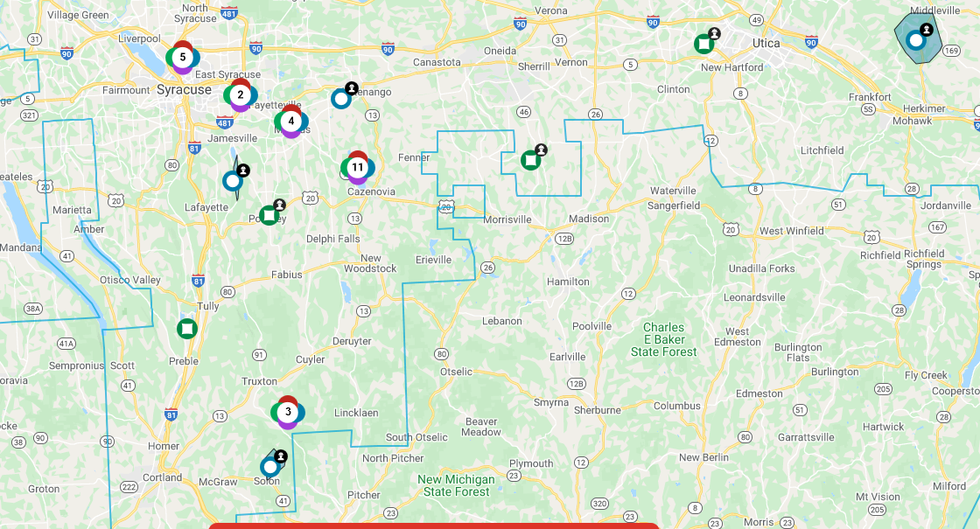Select the Charles E Baker State Forest label
This screenshot has width=980, height=529.
[x=664, y=339]
